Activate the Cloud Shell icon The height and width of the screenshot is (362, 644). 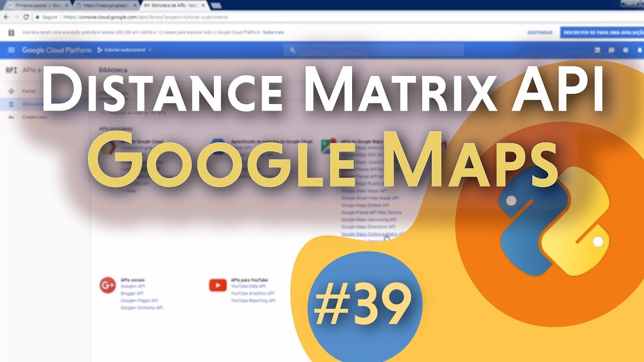pyautogui.click(x=597, y=50)
